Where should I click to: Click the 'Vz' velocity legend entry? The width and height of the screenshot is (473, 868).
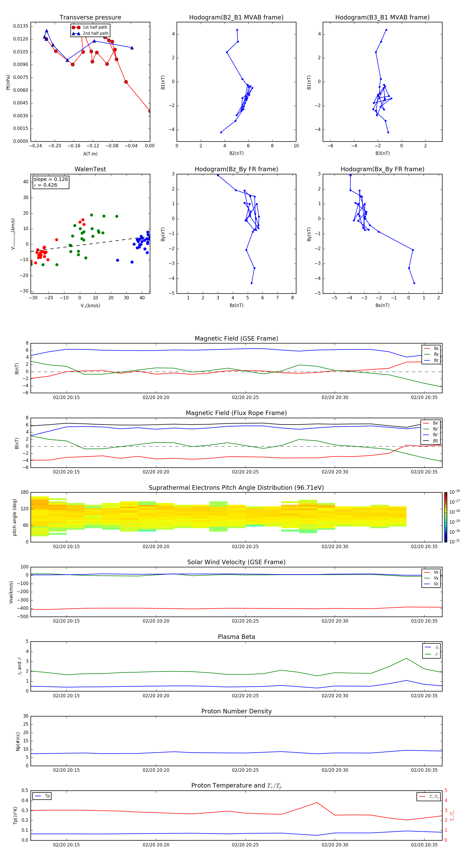(431, 584)
